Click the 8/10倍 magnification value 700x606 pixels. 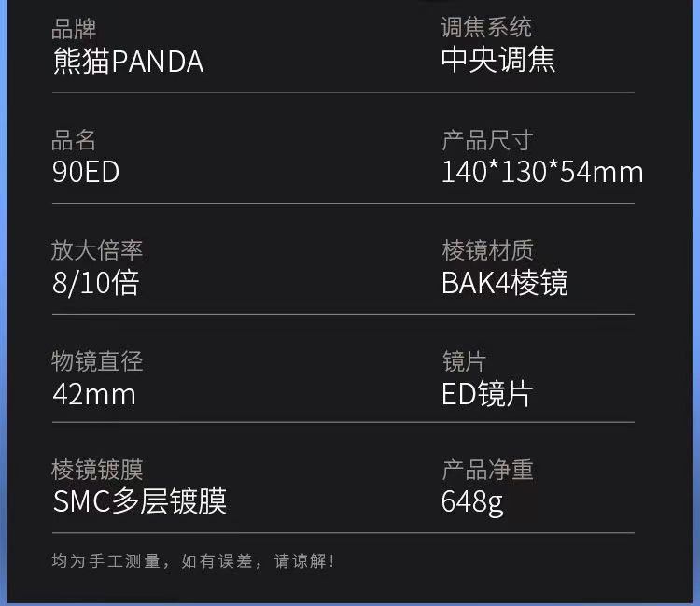tap(96, 282)
